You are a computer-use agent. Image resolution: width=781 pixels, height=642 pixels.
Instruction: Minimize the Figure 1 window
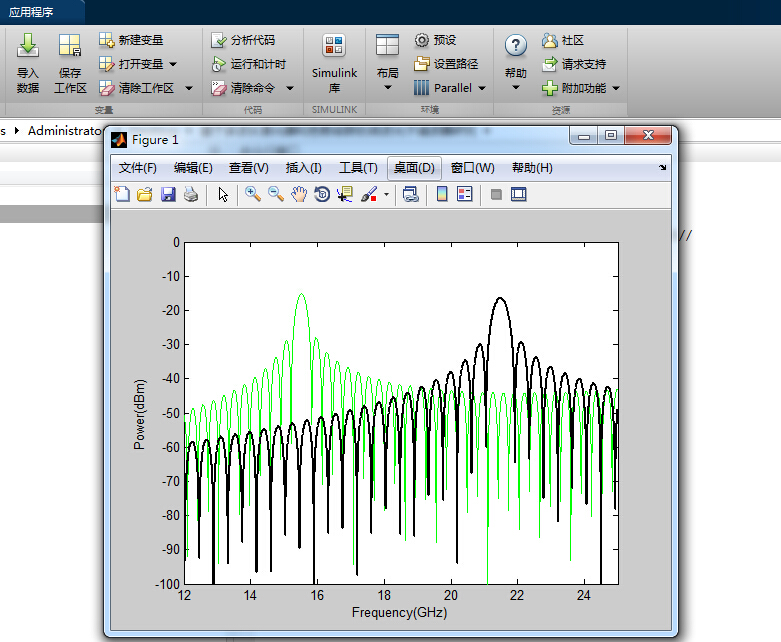(584, 135)
